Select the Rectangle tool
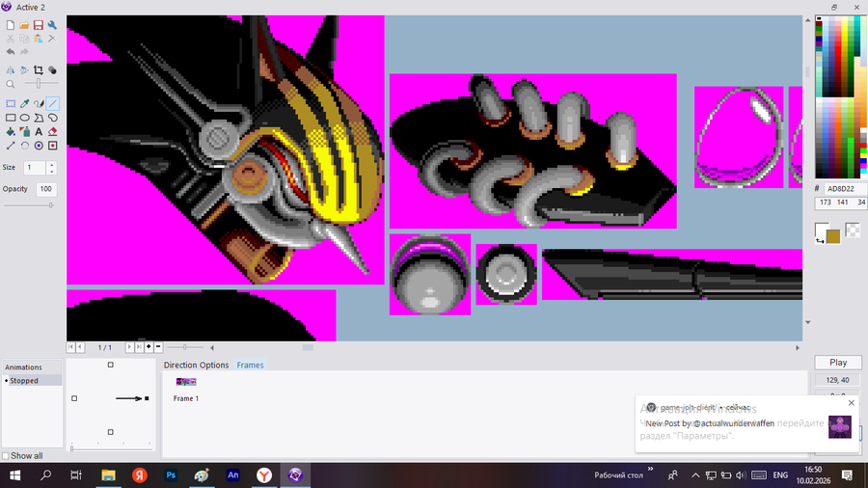The height and width of the screenshot is (488, 868). click(x=11, y=118)
